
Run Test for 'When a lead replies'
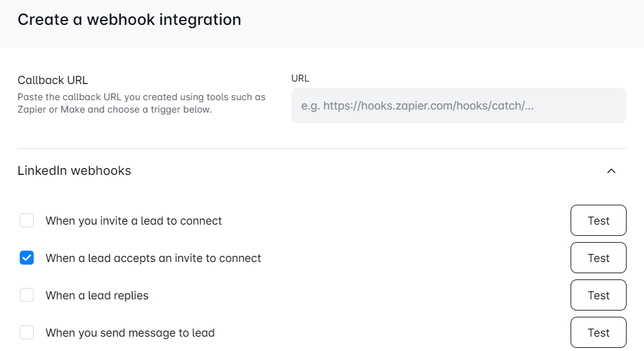point(598,296)
